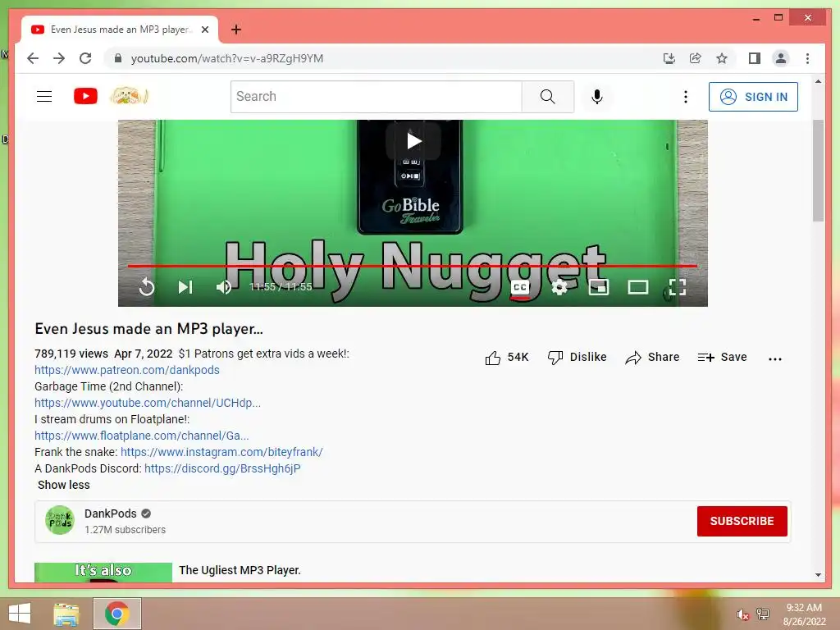Image resolution: width=840 pixels, height=630 pixels.
Task: Open Chrome's three-dot menu
Action: pos(807,58)
